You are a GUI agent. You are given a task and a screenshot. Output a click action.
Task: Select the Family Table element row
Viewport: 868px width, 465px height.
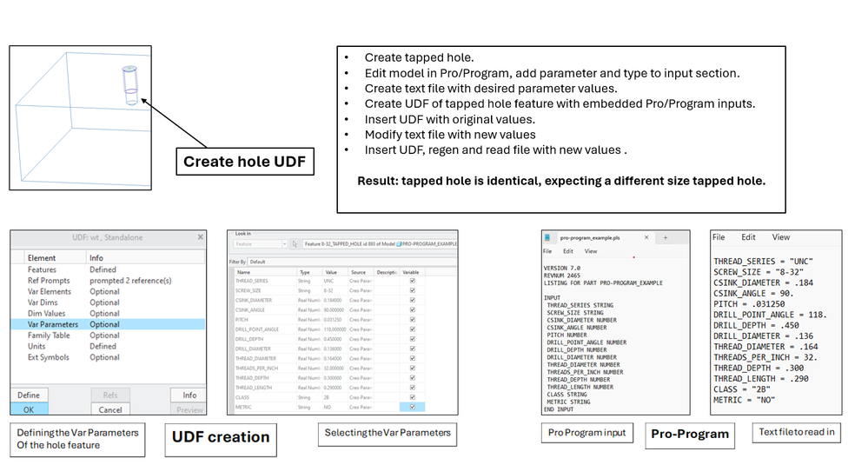(x=108, y=335)
